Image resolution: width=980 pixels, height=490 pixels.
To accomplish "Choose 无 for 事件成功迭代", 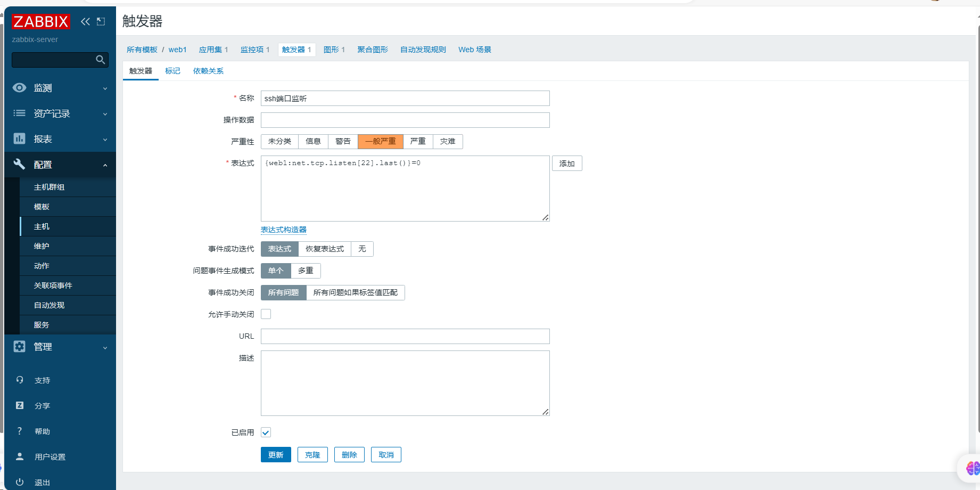I will pyautogui.click(x=362, y=249).
